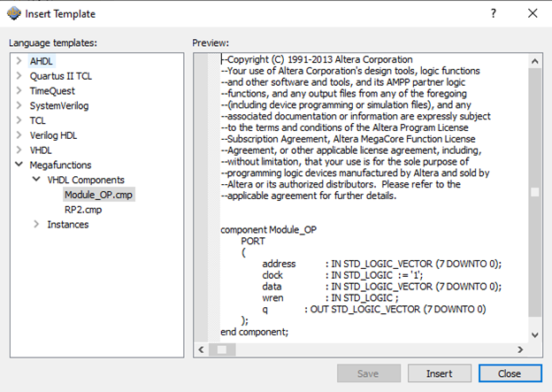Click the Insert button
Image resolution: width=552 pixels, height=392 pixels.
tap(439, 373)
